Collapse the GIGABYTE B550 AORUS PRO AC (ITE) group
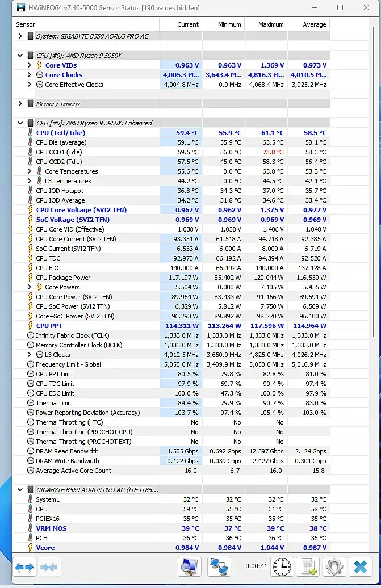The height and width of the screenshot is (588, 381). 20,490
